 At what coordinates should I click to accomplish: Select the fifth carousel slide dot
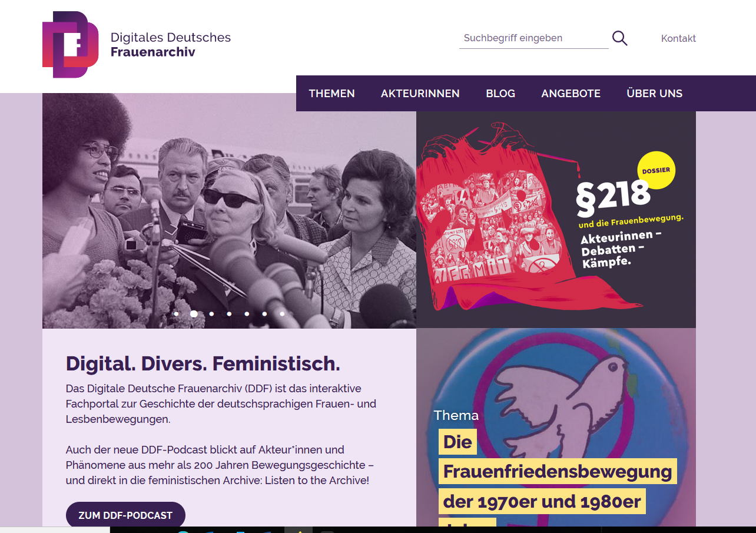[x=247, y=314]
